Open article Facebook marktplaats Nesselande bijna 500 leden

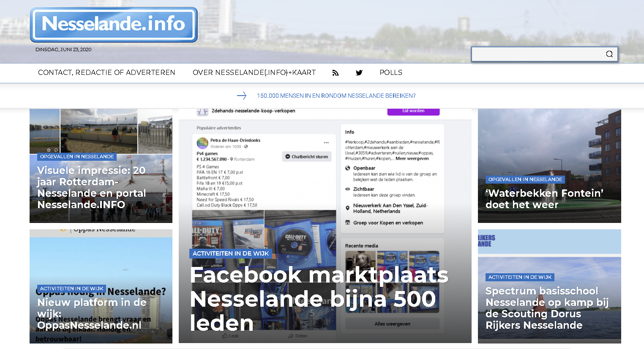[x=319, y=299]
